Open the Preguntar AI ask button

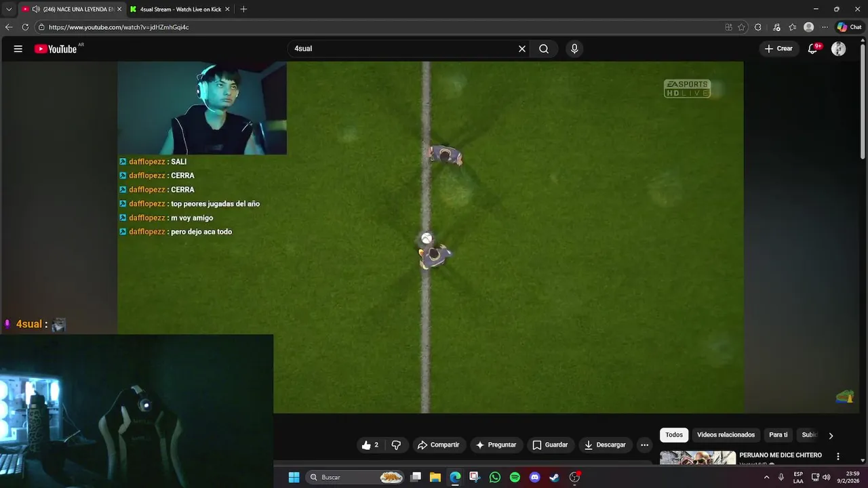coord(496,445)
